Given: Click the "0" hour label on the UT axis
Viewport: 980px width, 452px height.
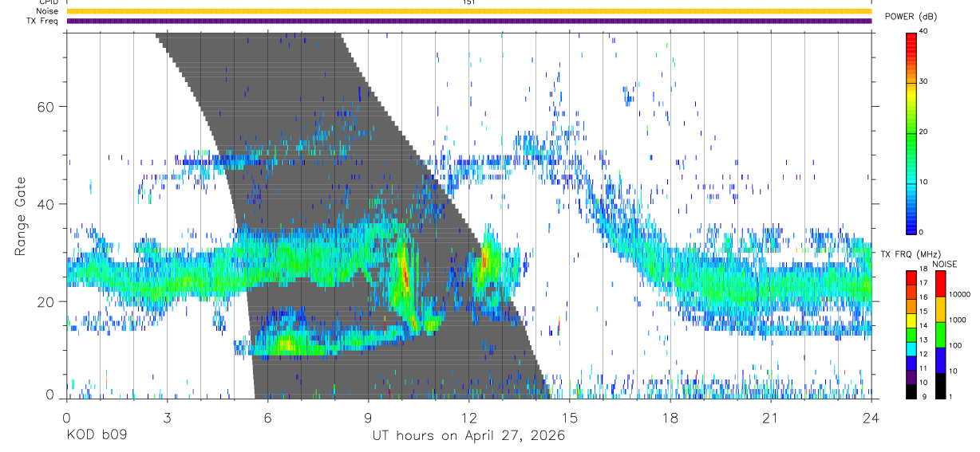Looking at the screenshot, I should pyautogui.click(x=66, y=418).
